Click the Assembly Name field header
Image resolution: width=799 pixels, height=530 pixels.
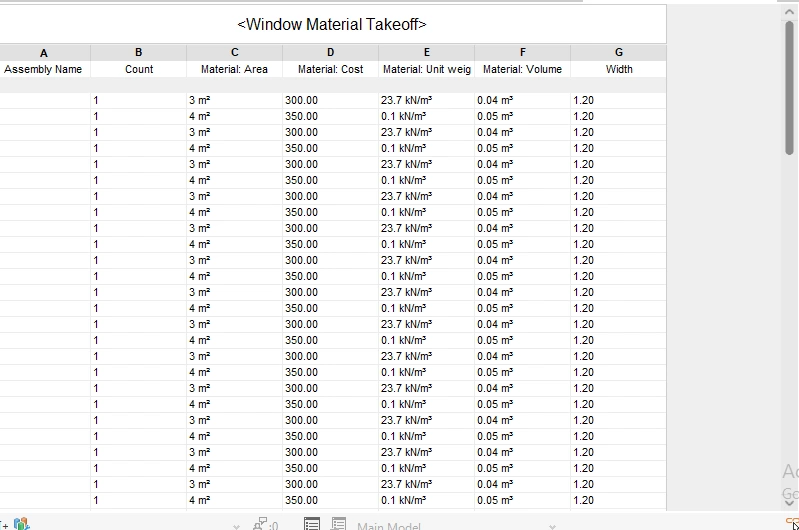click(x=43, y=69)
